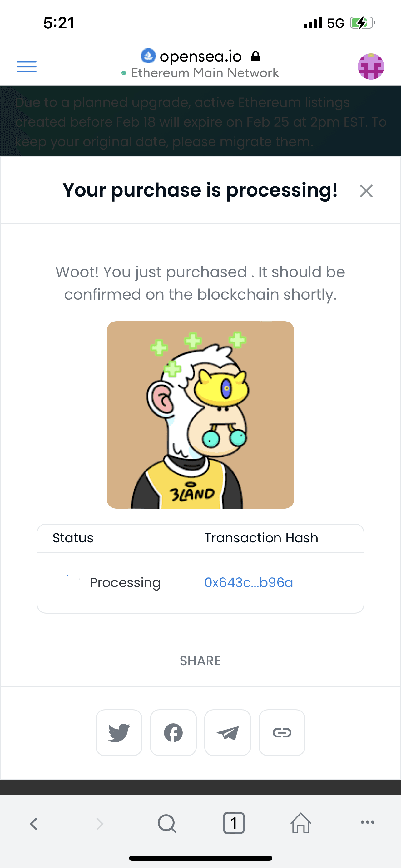This screenshot has width=401, height=868.
Task: Tap the opensea.io address bar
Action: (201, 56)
